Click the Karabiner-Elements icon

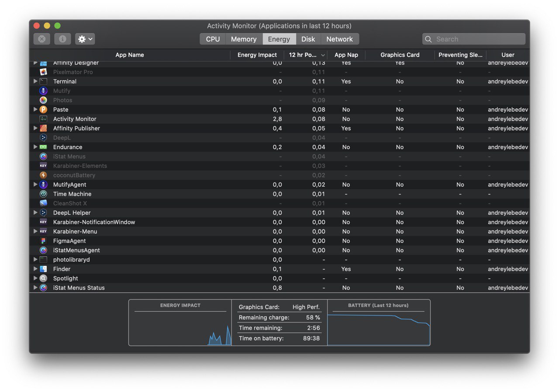tap(43, 166)
